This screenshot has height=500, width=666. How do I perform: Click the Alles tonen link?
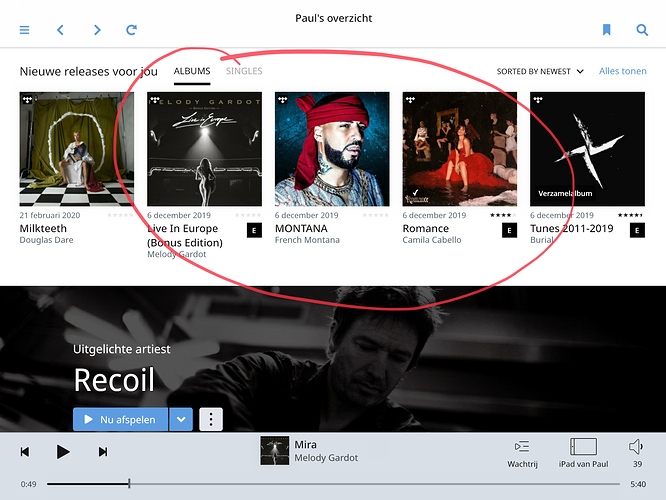click(623, 71)
